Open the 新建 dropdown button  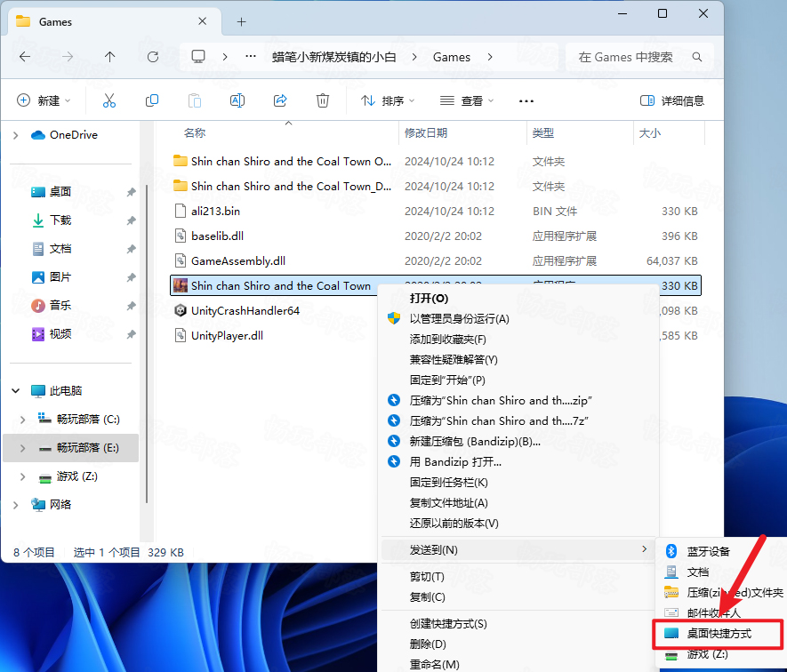pyautogui.click(x=44, y=100)
